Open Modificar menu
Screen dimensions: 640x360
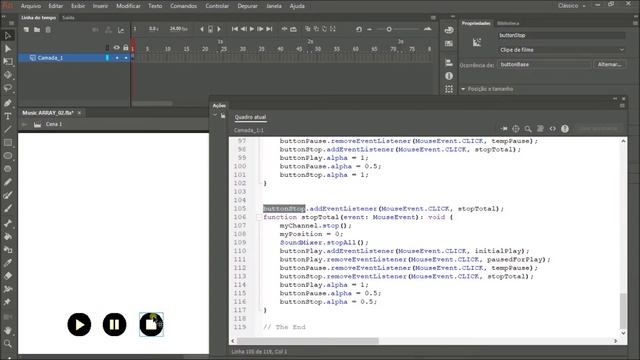[128, 6]
